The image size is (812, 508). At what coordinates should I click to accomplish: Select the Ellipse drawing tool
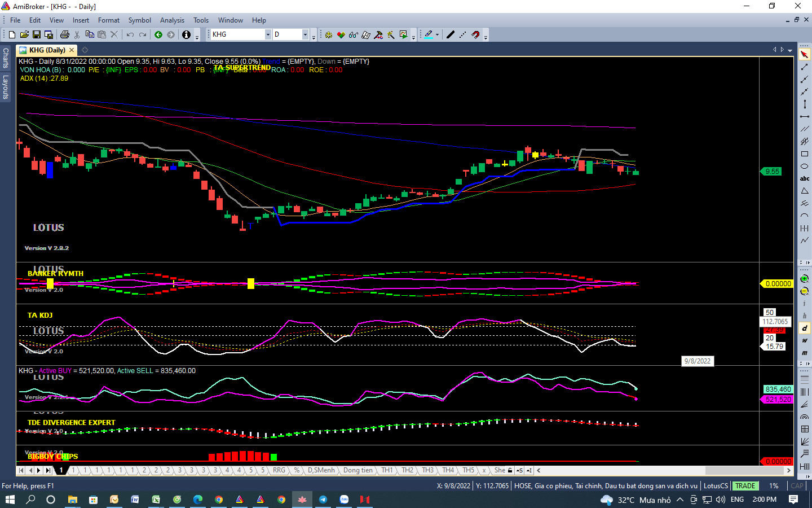(805, 167)
